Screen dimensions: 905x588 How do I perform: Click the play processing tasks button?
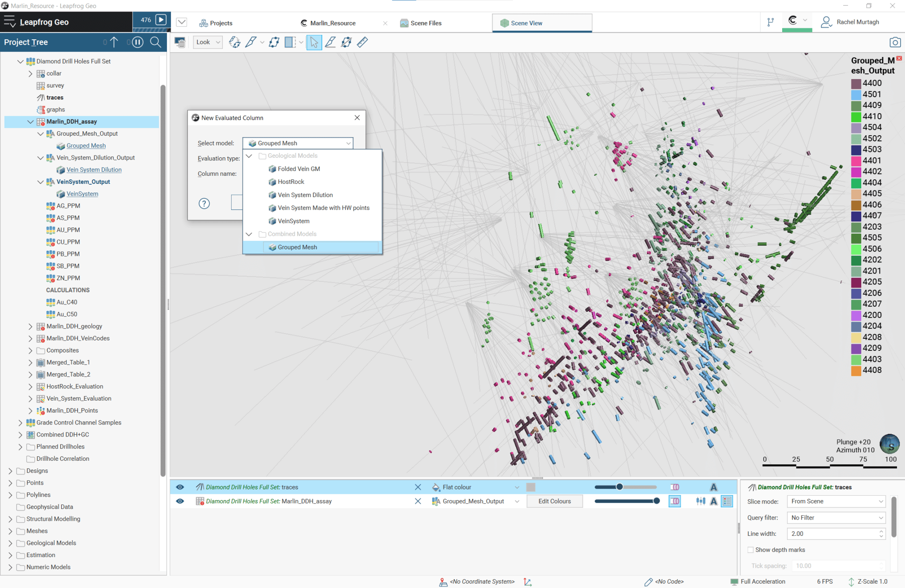[x=162, y=20]
